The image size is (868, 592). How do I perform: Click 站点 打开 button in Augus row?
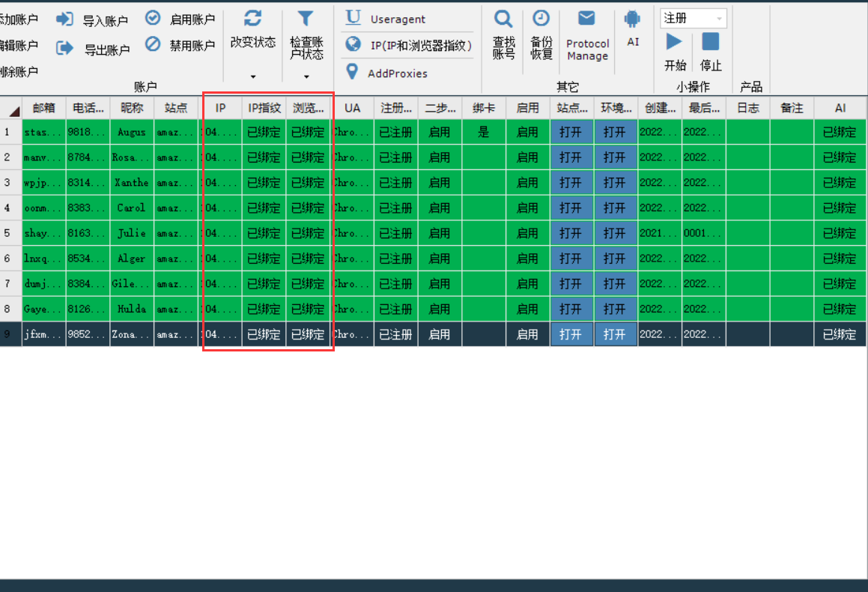[x=572, y=133]
